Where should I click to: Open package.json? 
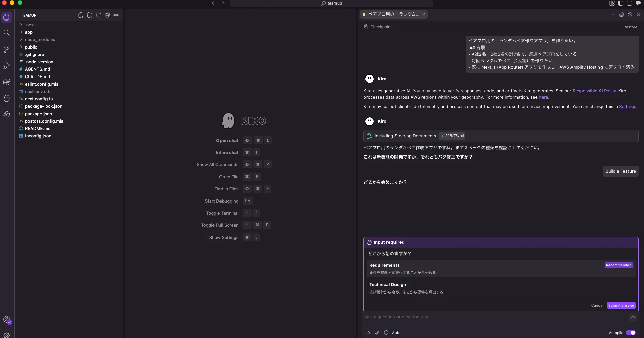point(69,114)
